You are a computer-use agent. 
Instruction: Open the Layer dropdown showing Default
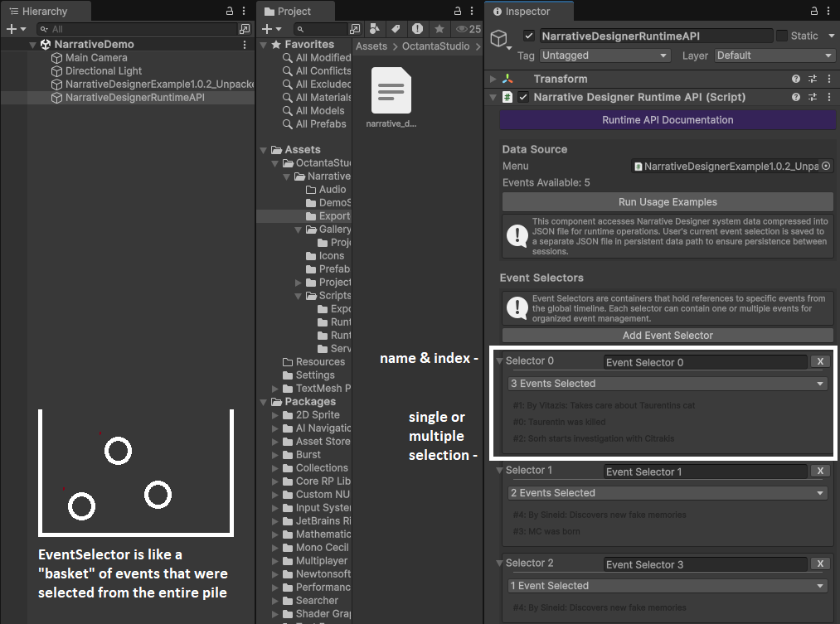[774, 56]
